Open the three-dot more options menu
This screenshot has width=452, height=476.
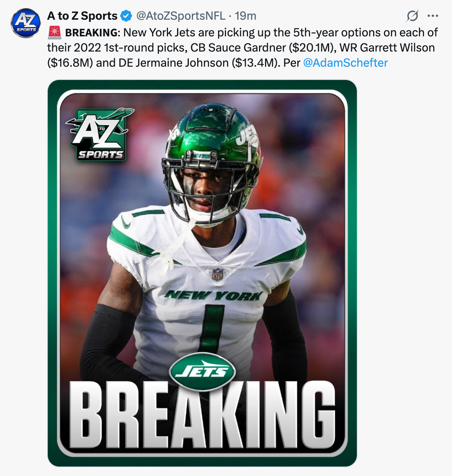coord(433,16)
